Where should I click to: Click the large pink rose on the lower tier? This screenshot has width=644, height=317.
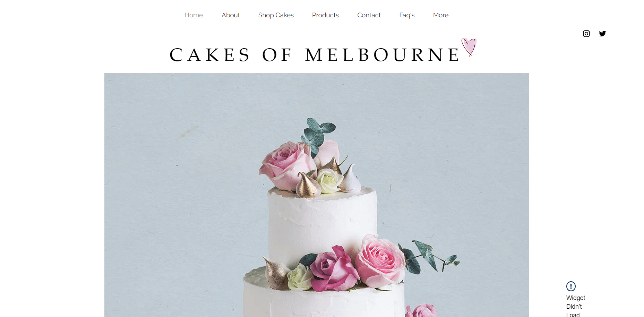coord(380,261)
